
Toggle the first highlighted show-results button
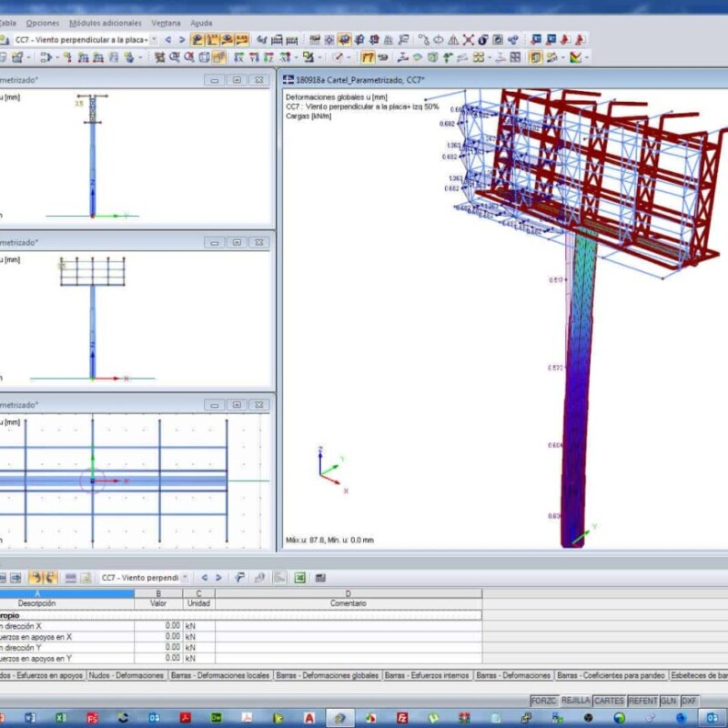(197, 40)
